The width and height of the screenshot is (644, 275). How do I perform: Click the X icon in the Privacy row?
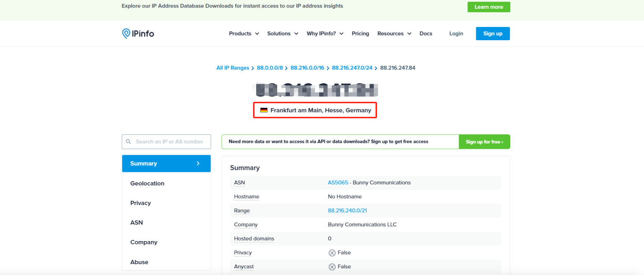(x=332, y=253)
